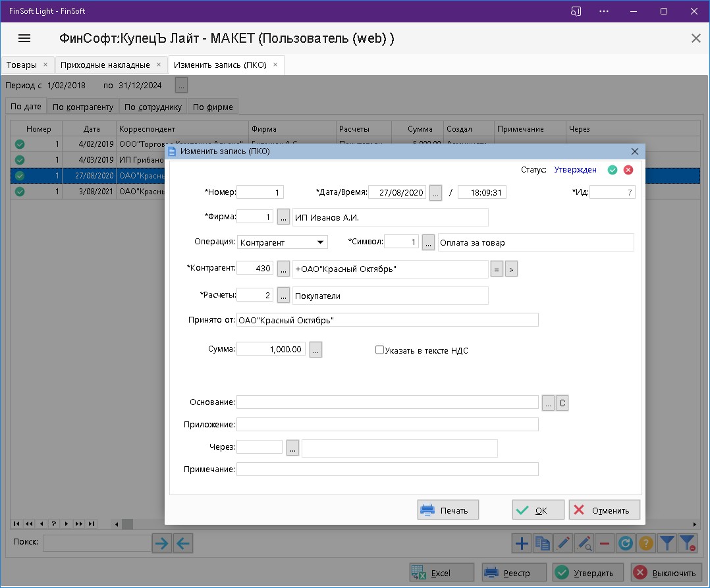Open the date picker next to Дата/Время

click(x=435, y=193)
